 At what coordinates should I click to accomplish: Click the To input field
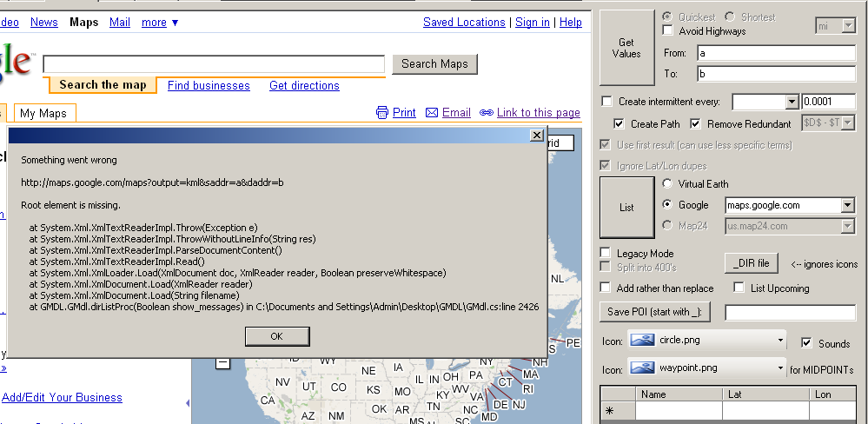point(776,74)
